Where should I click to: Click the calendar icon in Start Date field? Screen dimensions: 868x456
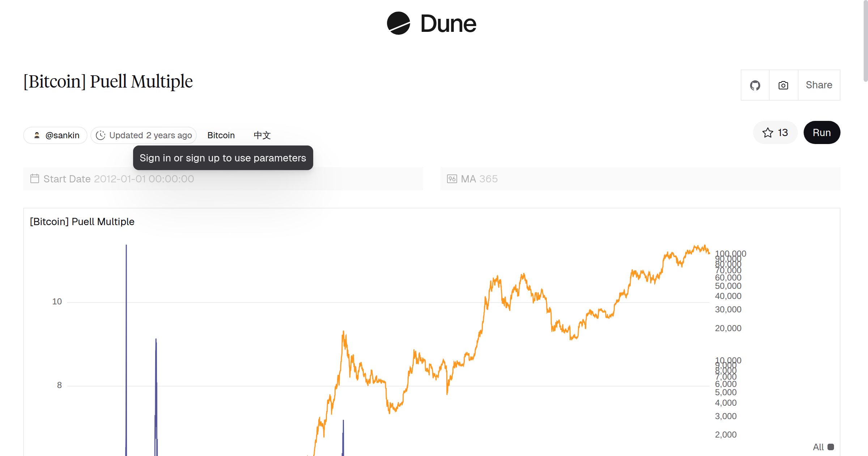(35, 178)
